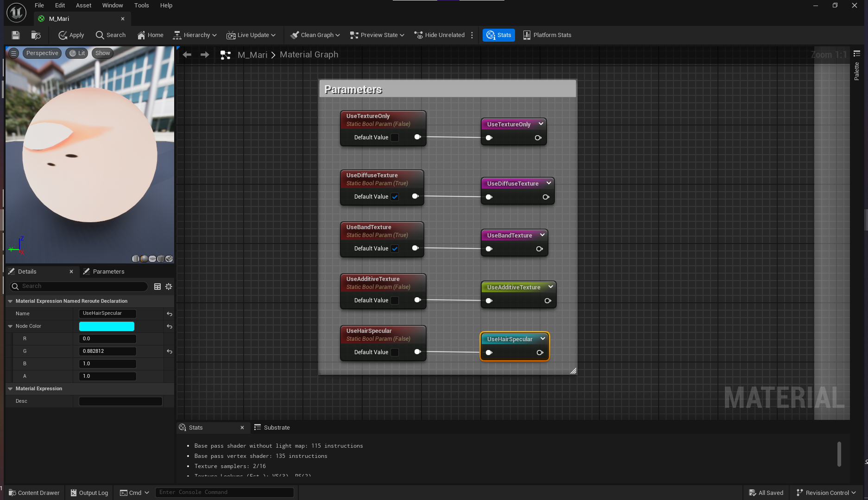Reset the Name property to default

pyautogui.click(x=170, y=314)
